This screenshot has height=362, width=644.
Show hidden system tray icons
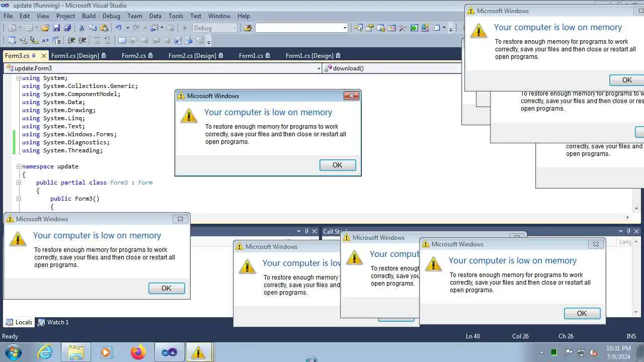coord(541,352)
